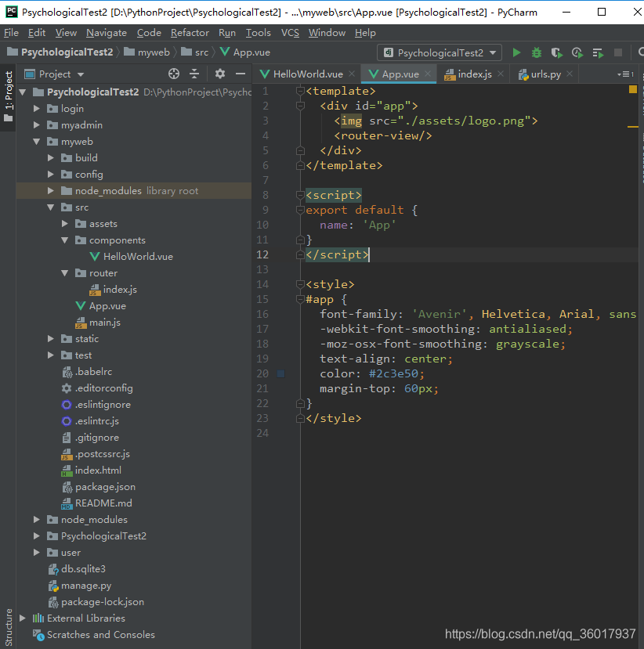Select HelloWorld.vue in the project tree

click(132, 257)
